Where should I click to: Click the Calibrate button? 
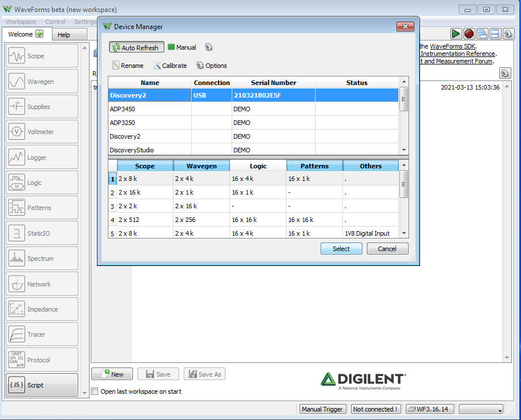point(170,66)
